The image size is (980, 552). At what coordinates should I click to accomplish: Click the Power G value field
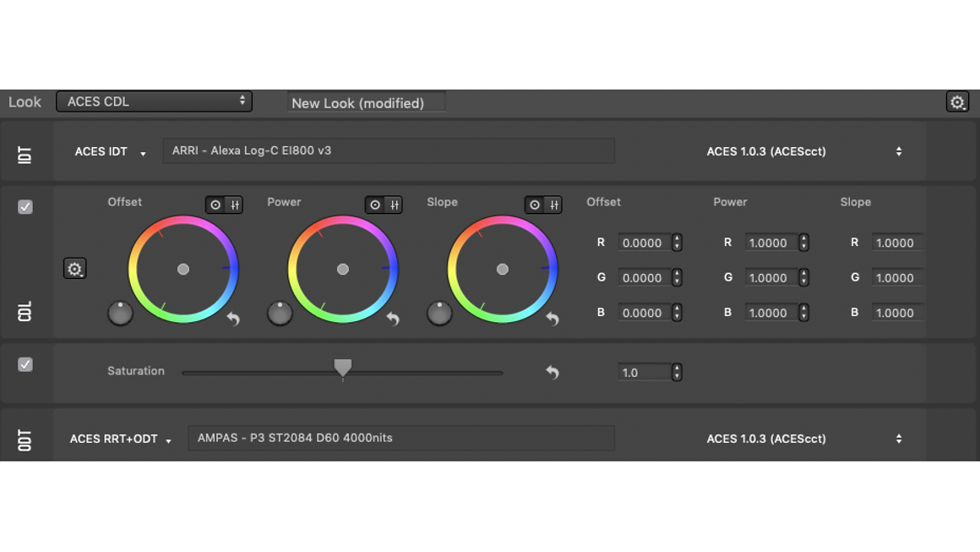[771, 277]
